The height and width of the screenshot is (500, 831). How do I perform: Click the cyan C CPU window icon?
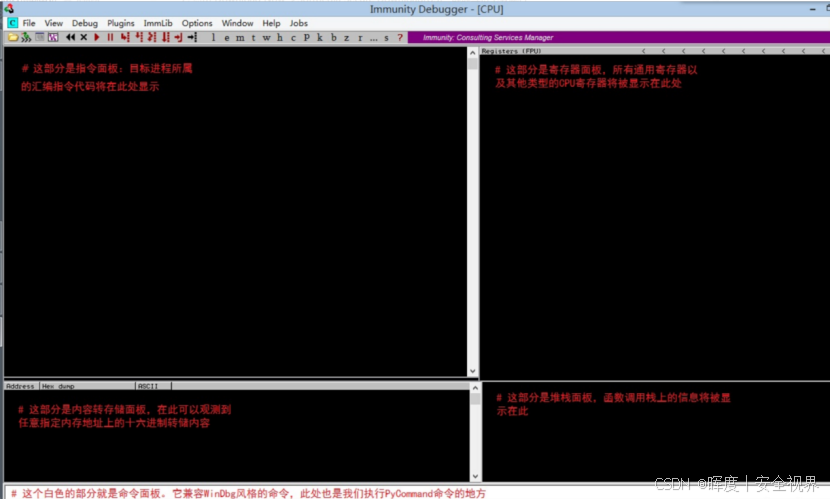(12, 23)
